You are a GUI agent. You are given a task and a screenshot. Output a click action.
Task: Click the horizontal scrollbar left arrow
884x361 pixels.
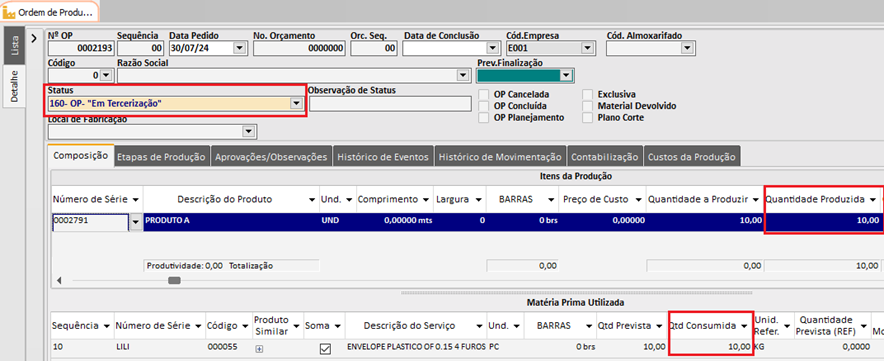coord(59,280)
